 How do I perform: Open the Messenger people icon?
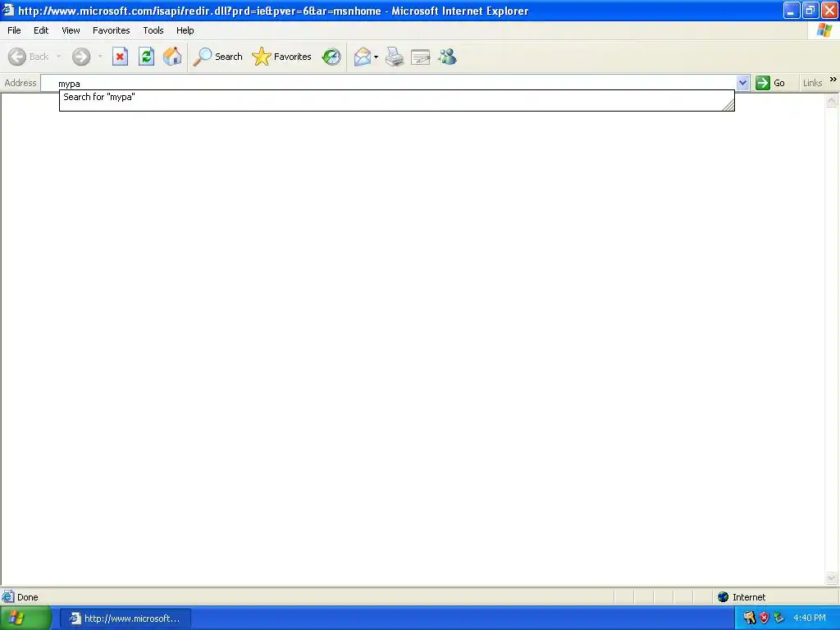pyautogui.click(x=447, y=57)
